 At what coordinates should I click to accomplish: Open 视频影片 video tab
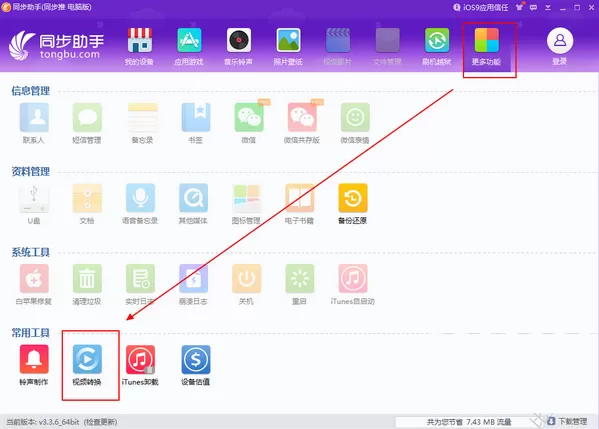pyautogui.click(x=338, y=47)
